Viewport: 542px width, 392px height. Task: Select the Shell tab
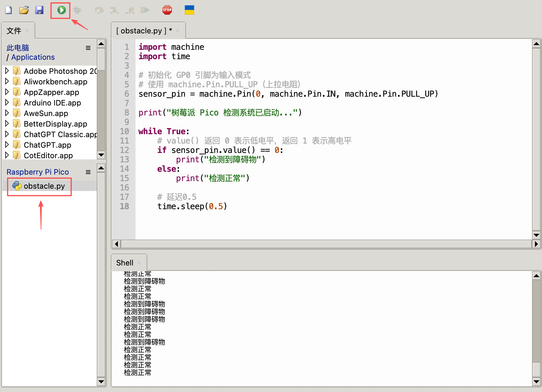tap(125, 263)
